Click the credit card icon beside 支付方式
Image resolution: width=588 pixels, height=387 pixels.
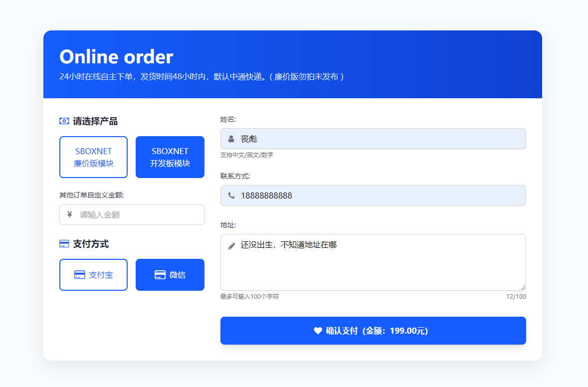[x=64, y=244]
